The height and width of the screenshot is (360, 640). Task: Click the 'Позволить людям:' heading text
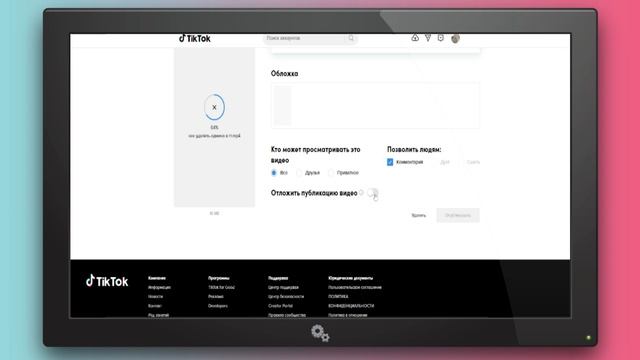(414, 149)
